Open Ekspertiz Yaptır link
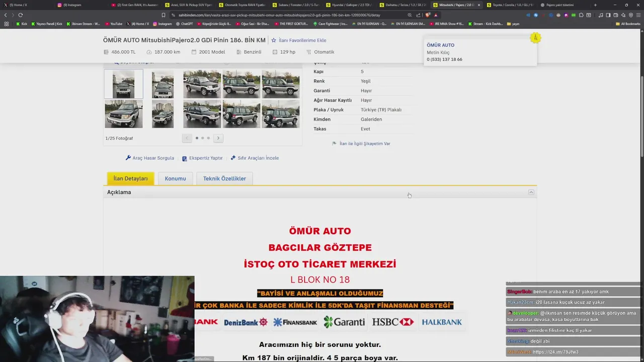 click(202, 158)
